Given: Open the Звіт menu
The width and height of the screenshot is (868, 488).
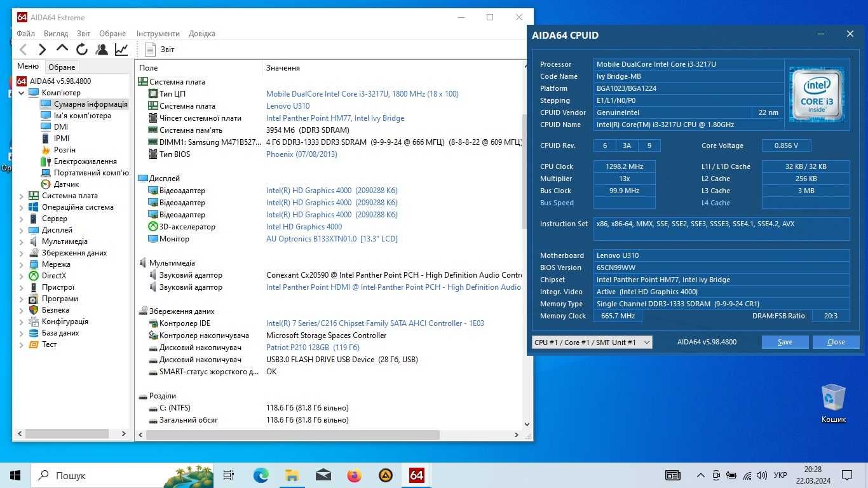Looking at the screenshot, I should 83,34.
